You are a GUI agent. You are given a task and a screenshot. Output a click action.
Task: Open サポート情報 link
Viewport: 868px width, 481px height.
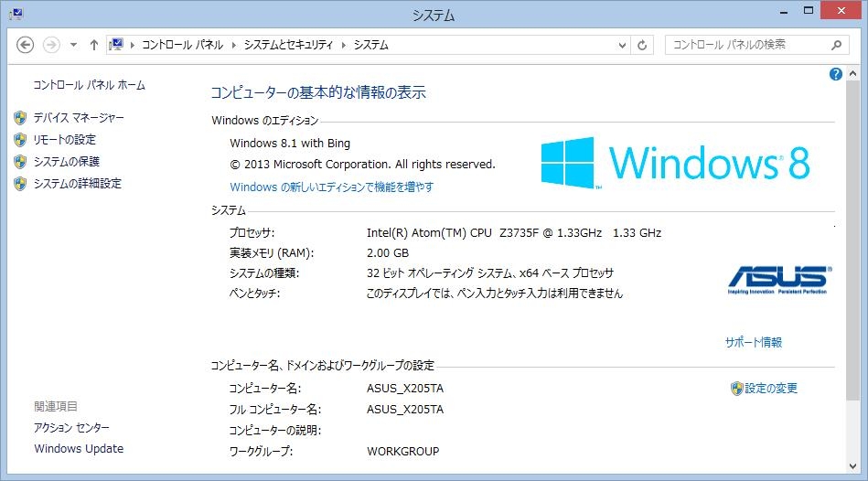coord(754,343)
